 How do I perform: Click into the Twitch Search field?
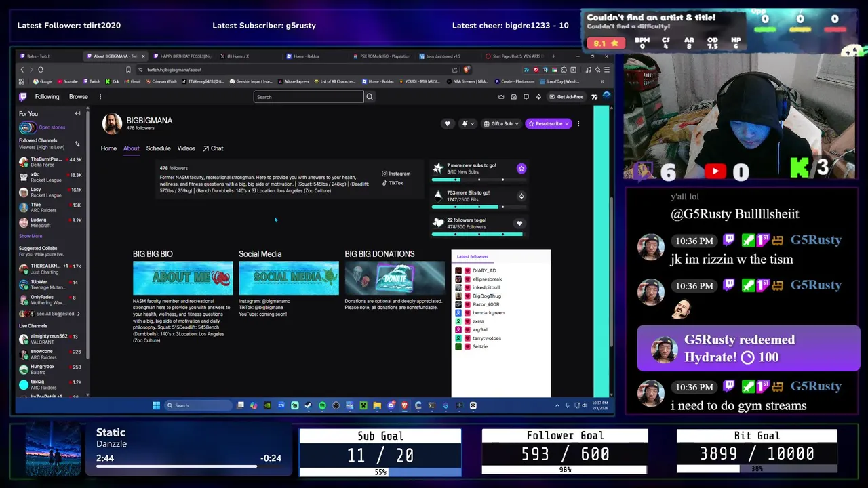click(309, 97)
